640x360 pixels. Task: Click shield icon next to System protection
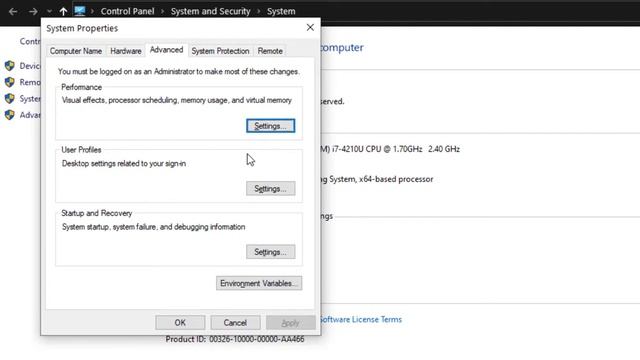[10, 98]
